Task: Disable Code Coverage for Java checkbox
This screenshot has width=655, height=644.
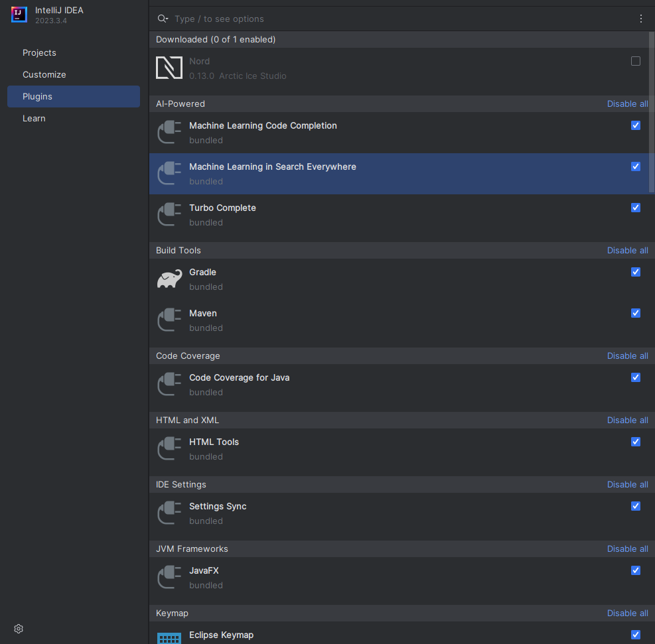Action: click(635, 377)
